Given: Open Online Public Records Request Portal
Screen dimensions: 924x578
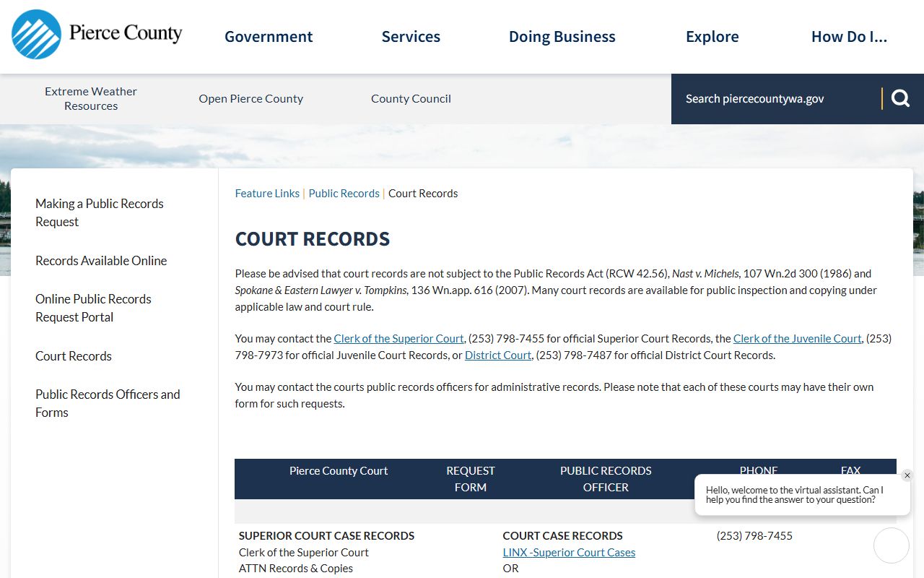Looking at the screenshot, I should pos(93,308).
